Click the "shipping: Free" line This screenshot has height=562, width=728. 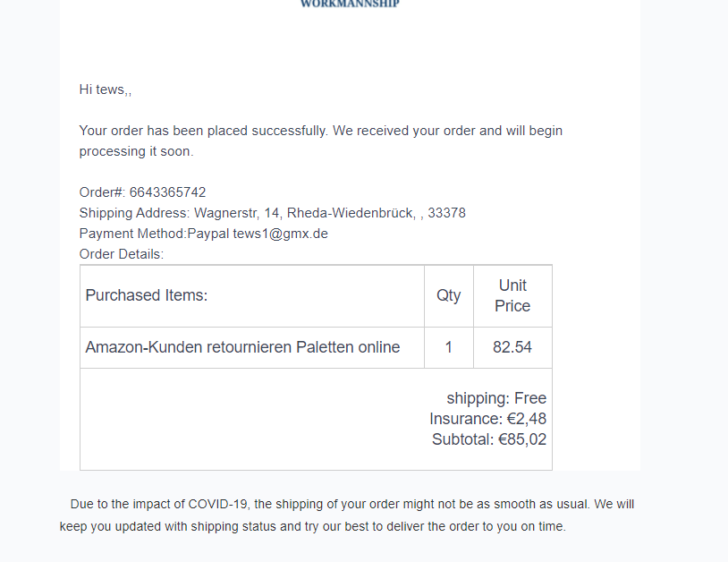[x=496, y=398]
